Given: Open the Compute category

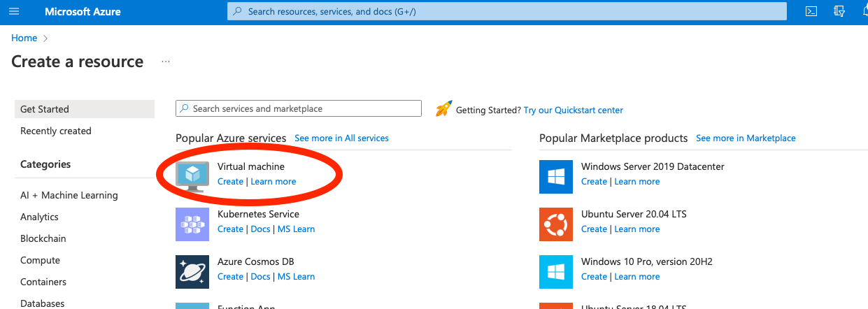Looking at the screenshot, I should pyautogui.click(x=40, y=260).
